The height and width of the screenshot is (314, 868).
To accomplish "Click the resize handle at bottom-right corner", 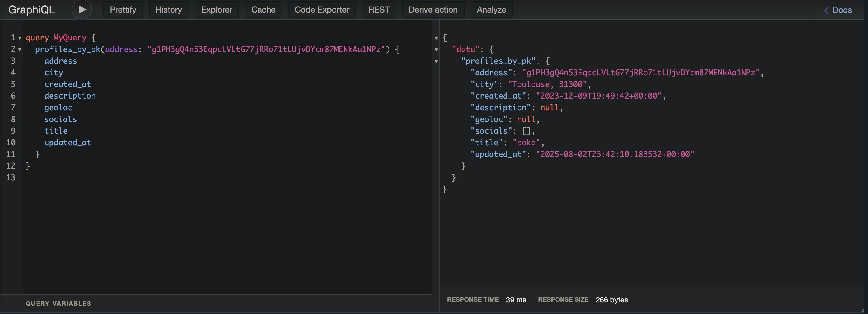I will click(862, 310).
